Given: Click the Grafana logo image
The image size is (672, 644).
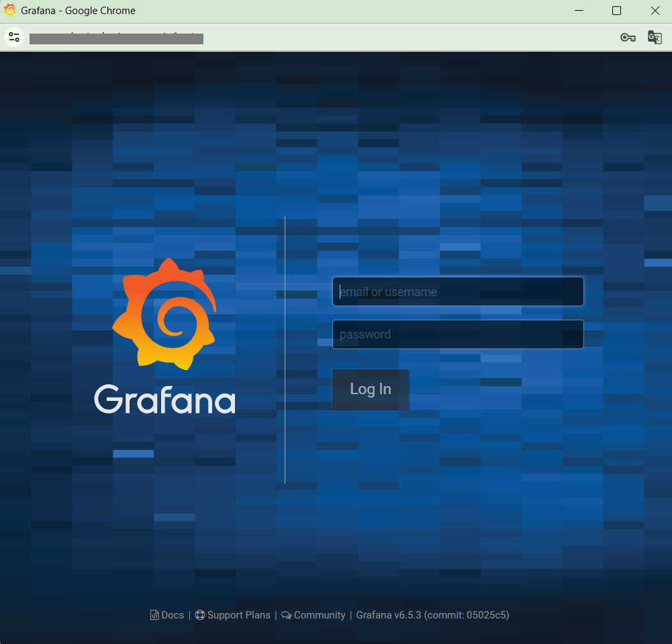Looking at the screenshot, I should tap(164, 335).
